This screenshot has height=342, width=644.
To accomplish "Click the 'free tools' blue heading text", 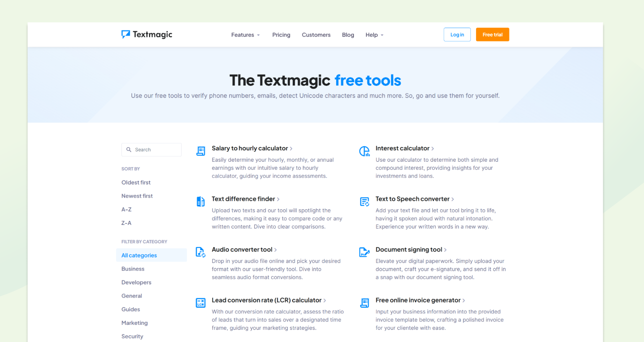I will click(x=368, y=80).
